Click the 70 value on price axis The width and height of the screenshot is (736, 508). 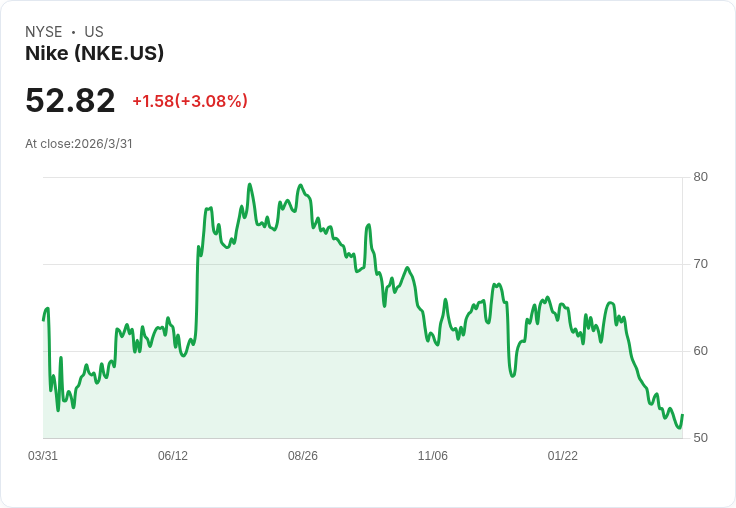point(701,264)
